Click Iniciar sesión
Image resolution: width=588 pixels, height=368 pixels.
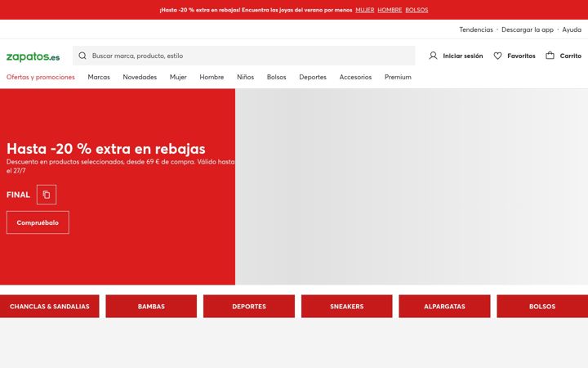click(x=463, y=56)
